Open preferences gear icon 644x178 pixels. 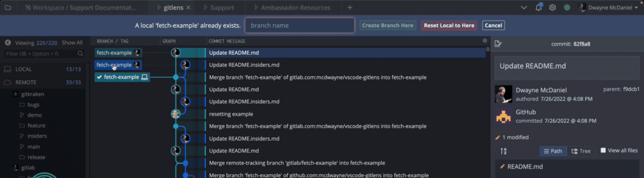pos(553,7)
